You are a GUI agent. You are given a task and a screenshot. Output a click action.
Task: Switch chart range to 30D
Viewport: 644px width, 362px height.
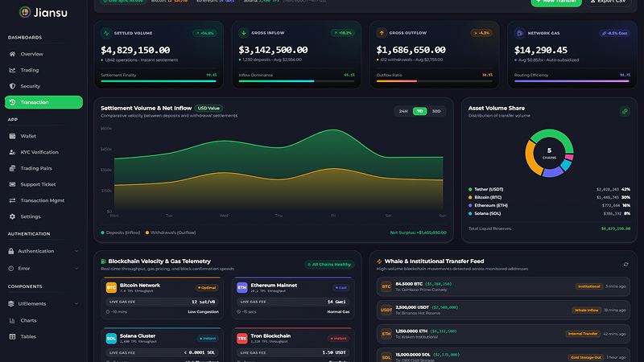tap(436, 111)
